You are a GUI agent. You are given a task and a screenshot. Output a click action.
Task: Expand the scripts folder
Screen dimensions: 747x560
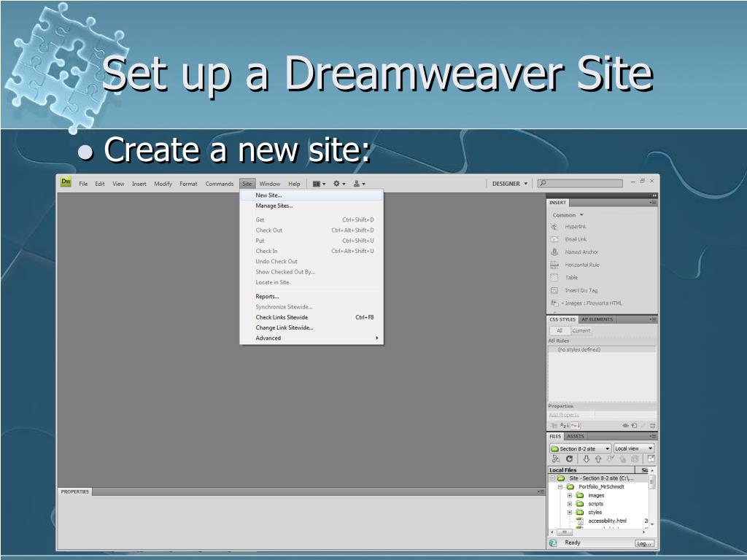coord(570,504)
